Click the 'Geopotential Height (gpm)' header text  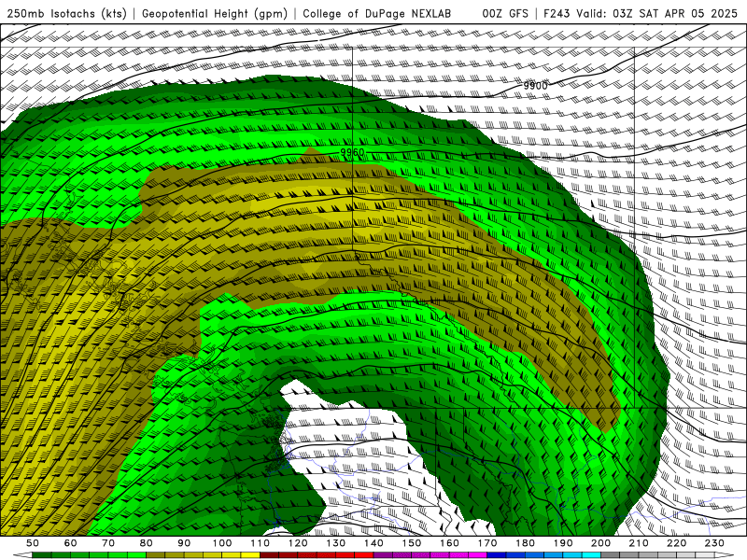tap(215, 13)
